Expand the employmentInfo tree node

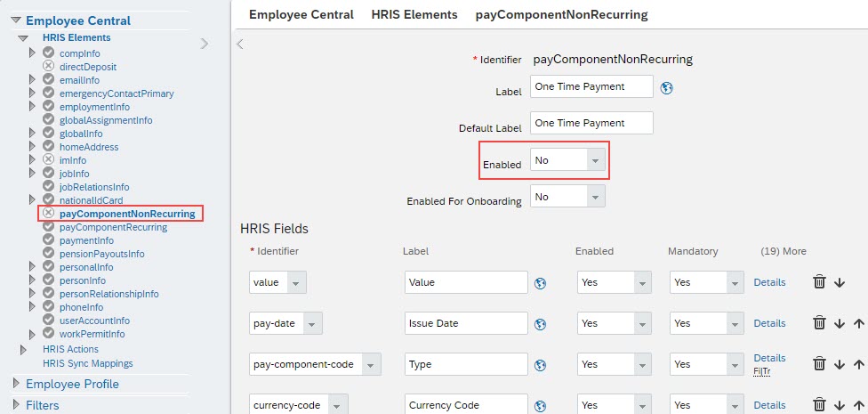click(x=32, y=107)
